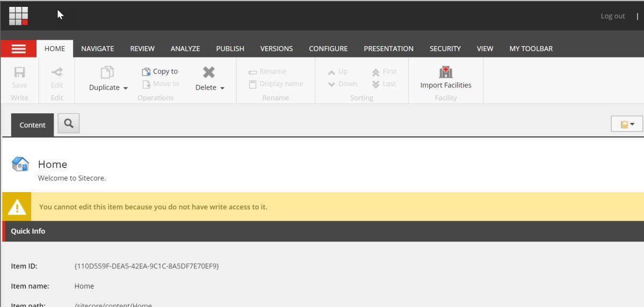Click the Edit lock icon
Image resolution: width=644 pixels, height=307 pixels.
coord(57,72)
